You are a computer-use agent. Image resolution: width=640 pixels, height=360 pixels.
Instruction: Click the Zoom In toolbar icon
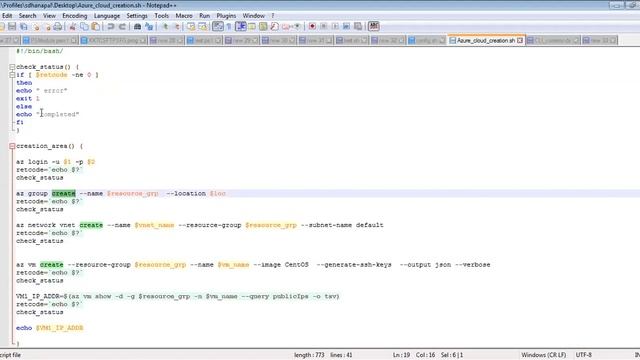[165, 27]
